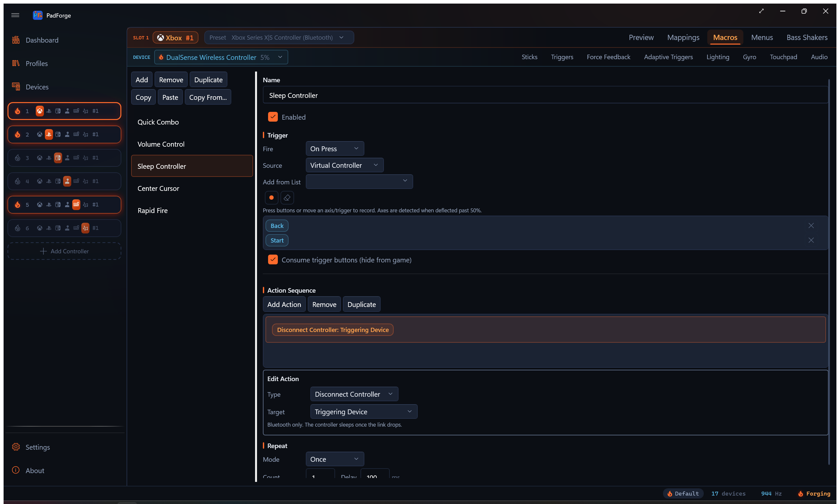Select Xbox type icon in slot 2
This screenshot has height=504, width=840.
tap(40, 135)
